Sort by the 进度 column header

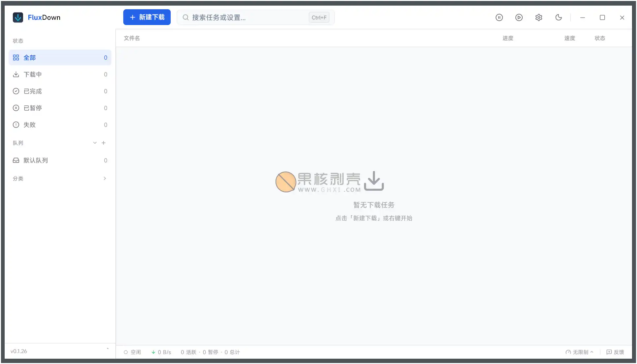pyautogui.click(x=507, y=38)
